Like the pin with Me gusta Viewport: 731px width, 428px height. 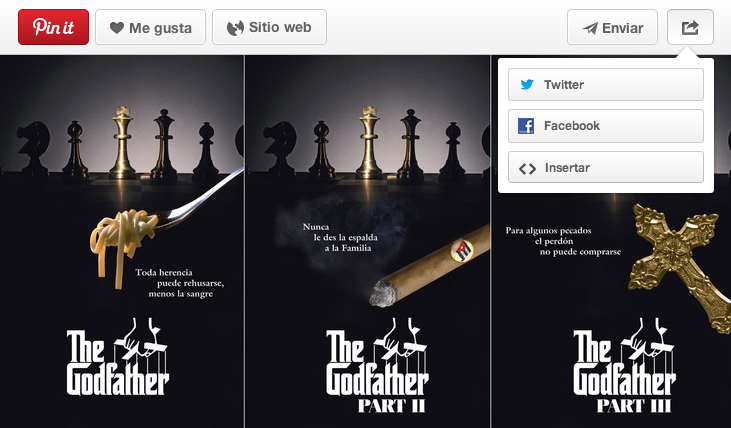pos(150,28)
